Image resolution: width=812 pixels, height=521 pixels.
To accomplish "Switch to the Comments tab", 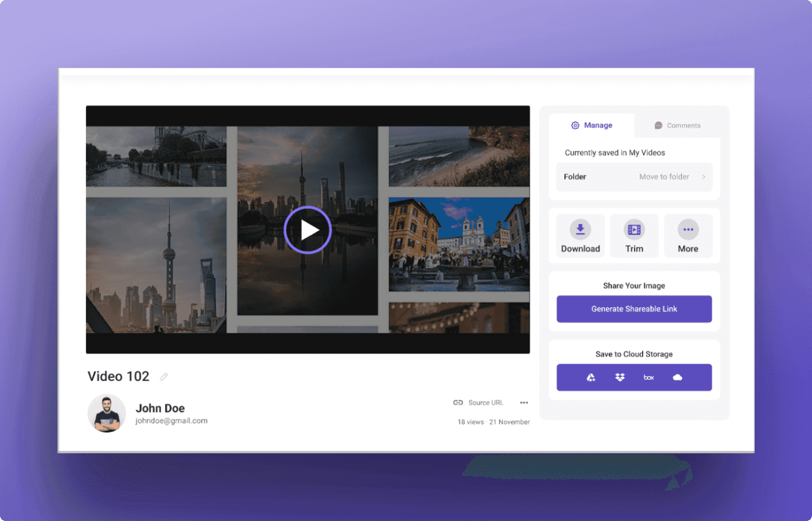I will (x=677, y=125).
